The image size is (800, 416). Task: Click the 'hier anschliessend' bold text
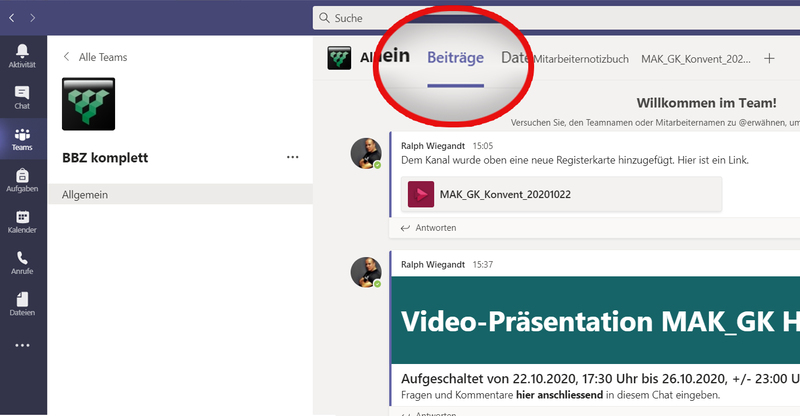coord(559,395)
